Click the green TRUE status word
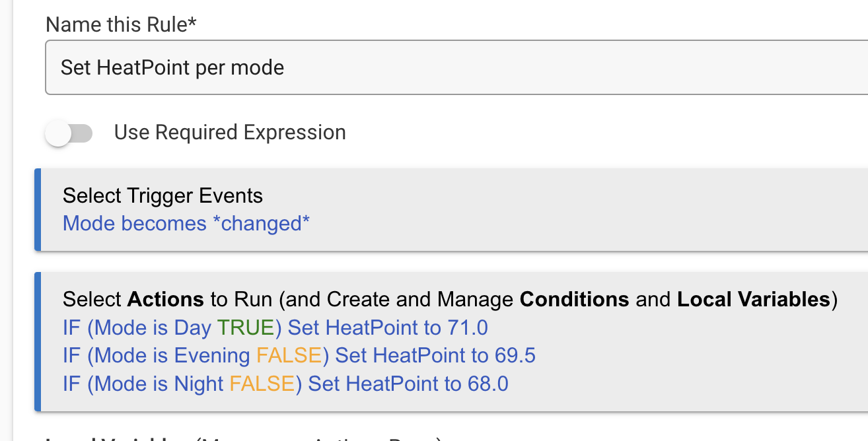 click(x=245, y=327)
